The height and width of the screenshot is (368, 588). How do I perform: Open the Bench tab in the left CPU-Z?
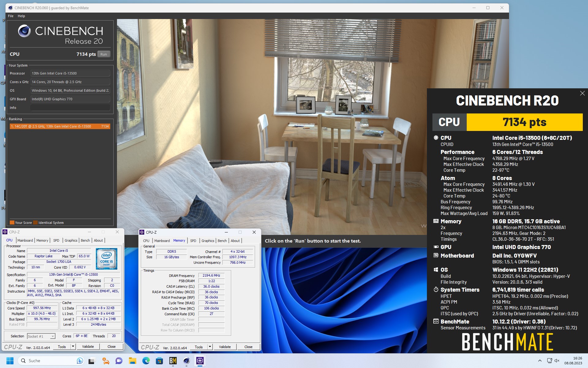tap(85, 240)
